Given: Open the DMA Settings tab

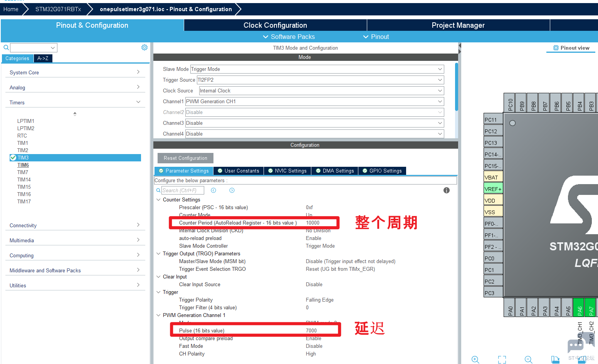Looking at the screenshot, I should pos(335,171).
